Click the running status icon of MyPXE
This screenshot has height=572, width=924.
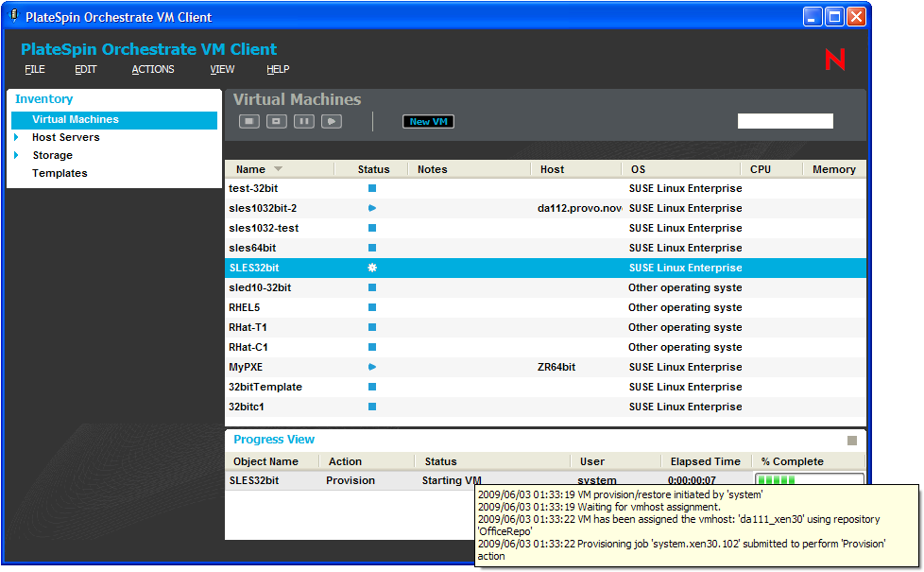tap(372, 367)
